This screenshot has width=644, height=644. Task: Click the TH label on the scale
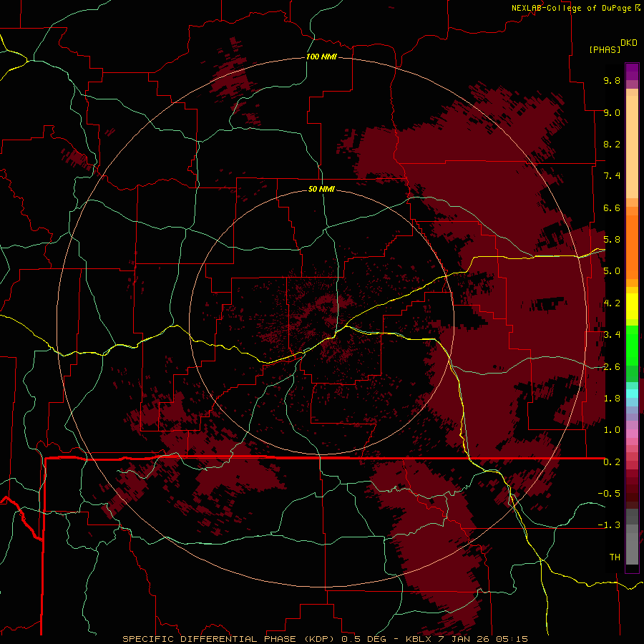click(x=615, y=557)
